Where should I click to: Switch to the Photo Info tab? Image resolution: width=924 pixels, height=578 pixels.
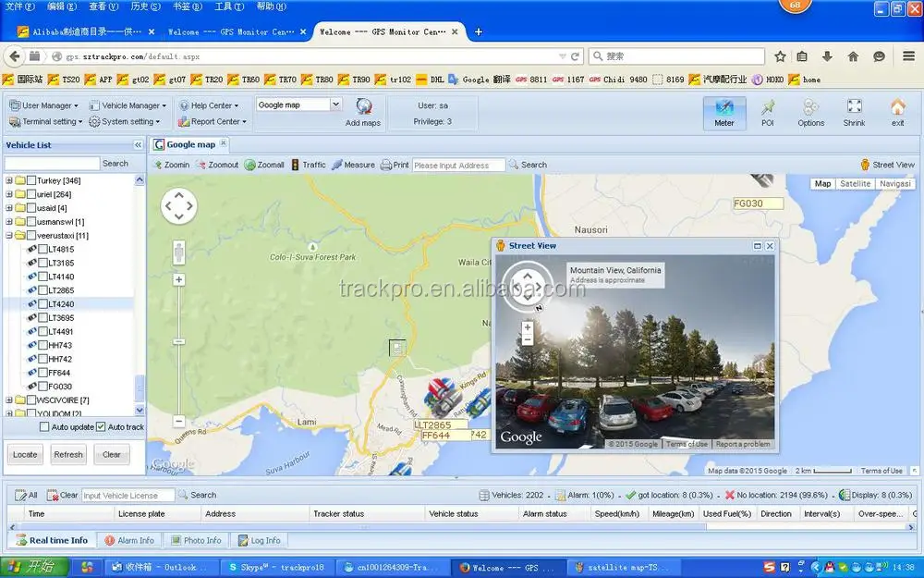coord(196,540)
